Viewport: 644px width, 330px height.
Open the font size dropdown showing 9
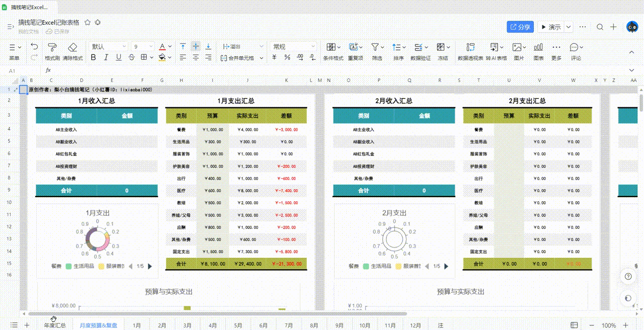143,46
